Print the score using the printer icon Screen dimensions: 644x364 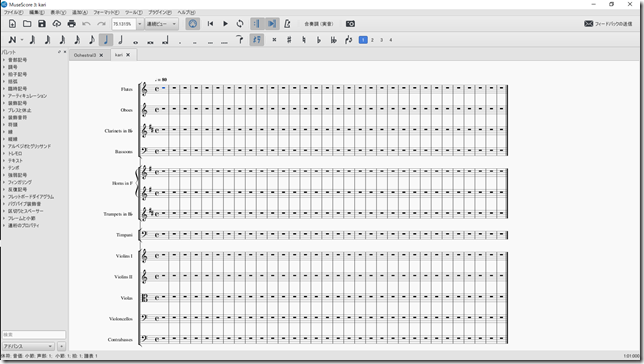pos(71,24)
